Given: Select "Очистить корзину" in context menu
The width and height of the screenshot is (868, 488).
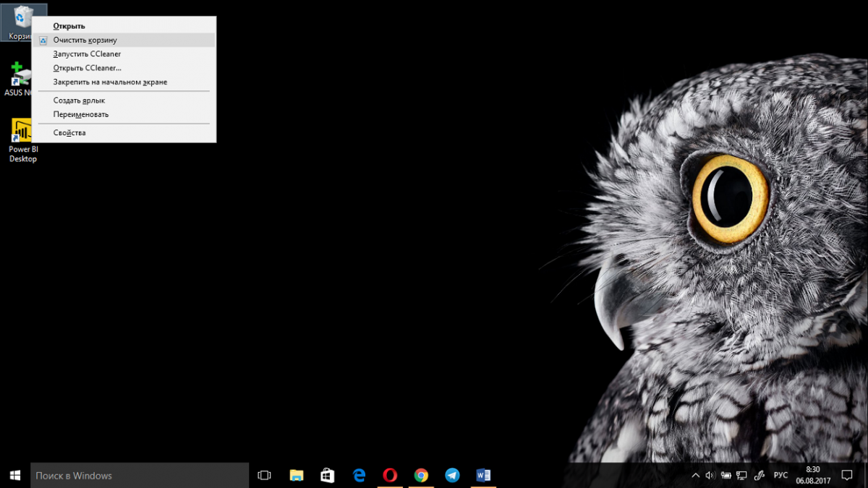Looking at the screenshot, I should [x=85, y=40].
